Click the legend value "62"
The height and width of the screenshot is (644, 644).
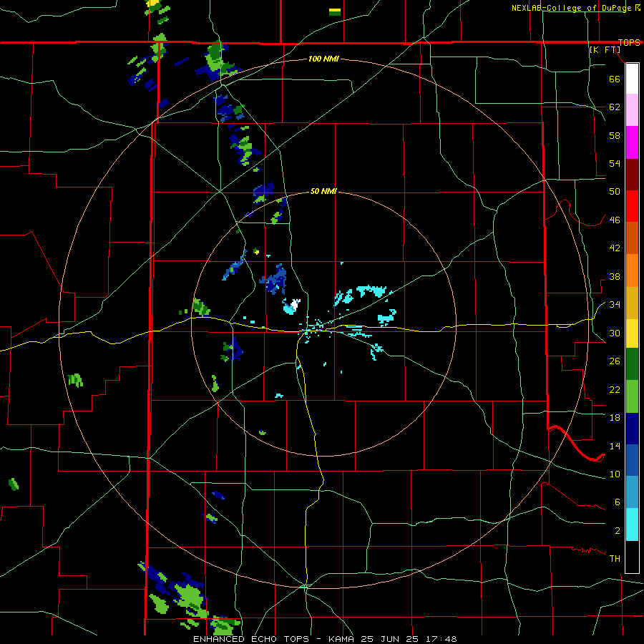[615, 107]
